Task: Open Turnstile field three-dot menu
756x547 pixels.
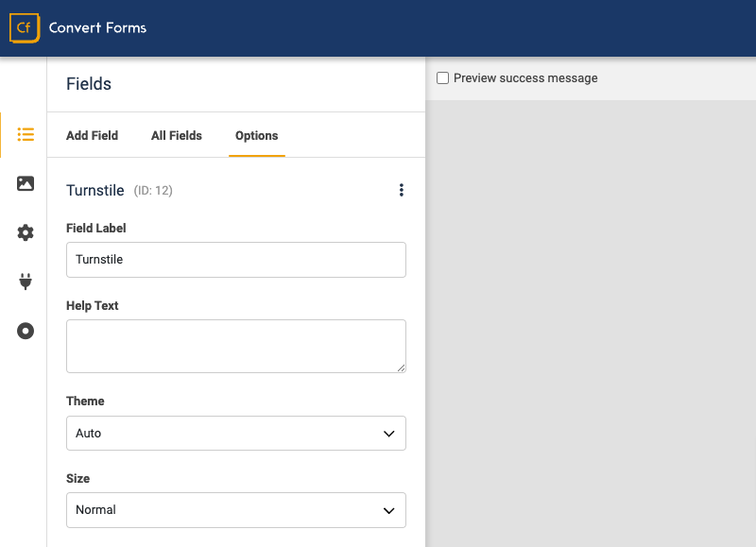Action: (x=401, y=190)
